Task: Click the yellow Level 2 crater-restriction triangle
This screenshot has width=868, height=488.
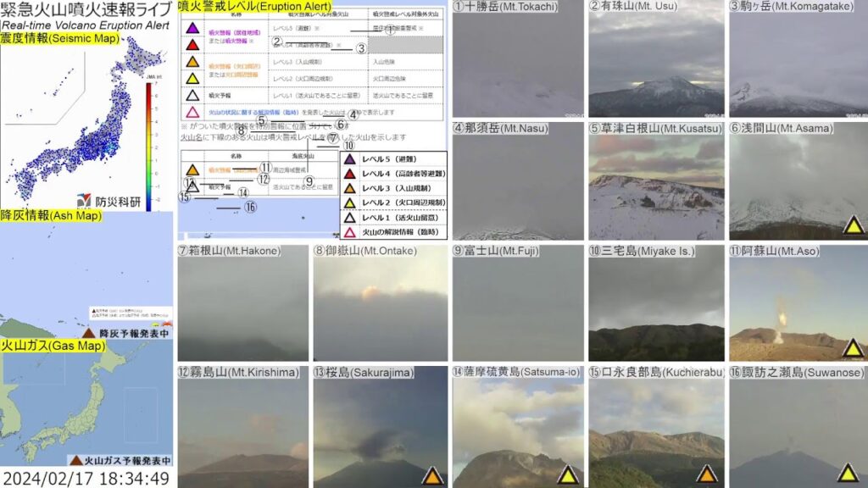Action: [349, 203]
